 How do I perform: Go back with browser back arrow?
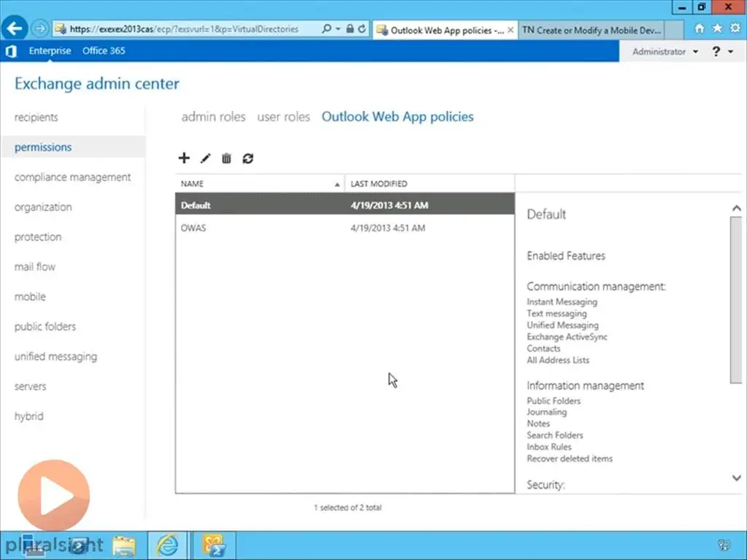tap(15, 28)
